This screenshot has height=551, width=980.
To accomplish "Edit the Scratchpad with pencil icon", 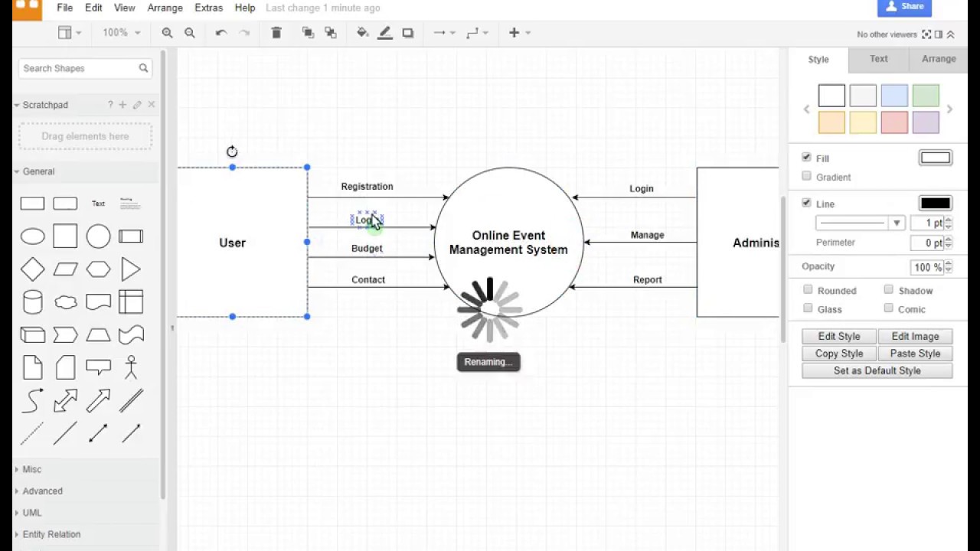I will (137, 105).
